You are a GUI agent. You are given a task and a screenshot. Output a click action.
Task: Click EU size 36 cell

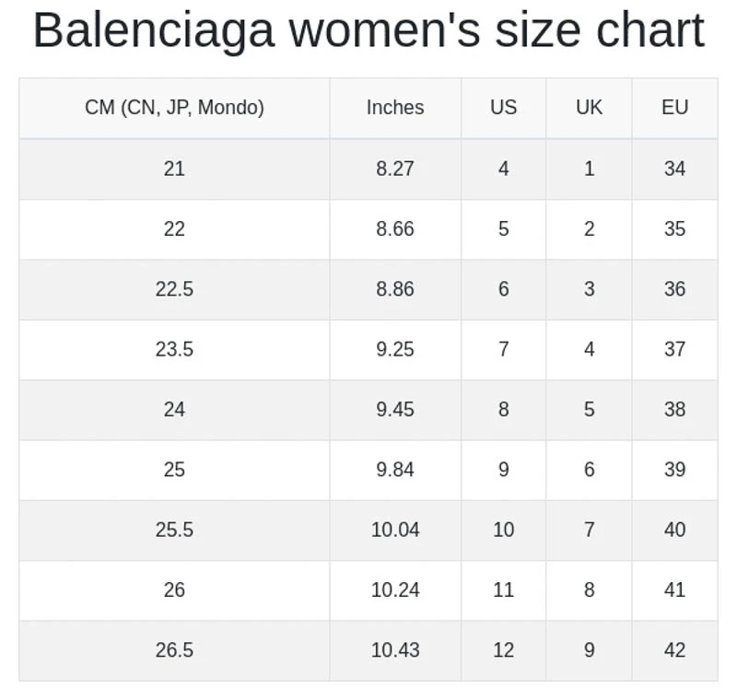[x=674, y=289]
